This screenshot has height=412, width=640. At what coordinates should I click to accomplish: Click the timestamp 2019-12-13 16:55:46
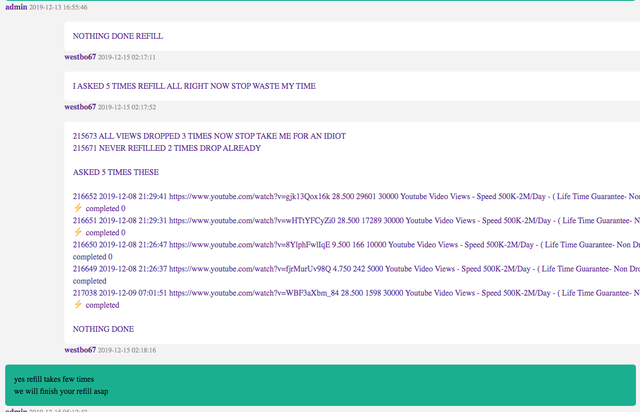(x=58, y=7)
